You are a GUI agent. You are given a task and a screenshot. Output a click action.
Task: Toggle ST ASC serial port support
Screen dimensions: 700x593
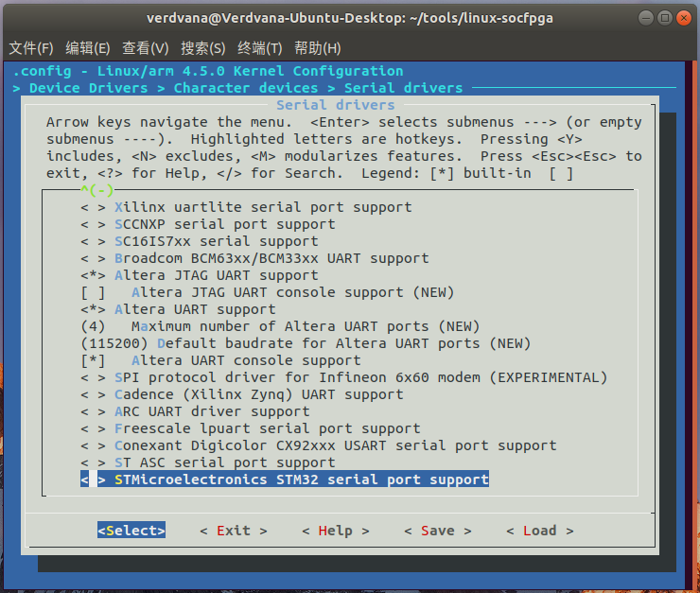coord(208,462)
